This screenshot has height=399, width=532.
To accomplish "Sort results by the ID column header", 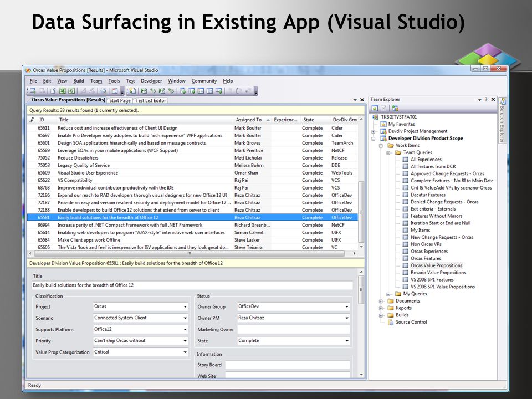I will click(x=46, y=120).
